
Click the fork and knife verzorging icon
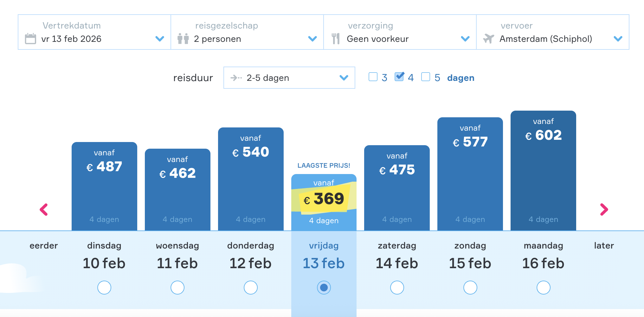click(x=336, y=39)
